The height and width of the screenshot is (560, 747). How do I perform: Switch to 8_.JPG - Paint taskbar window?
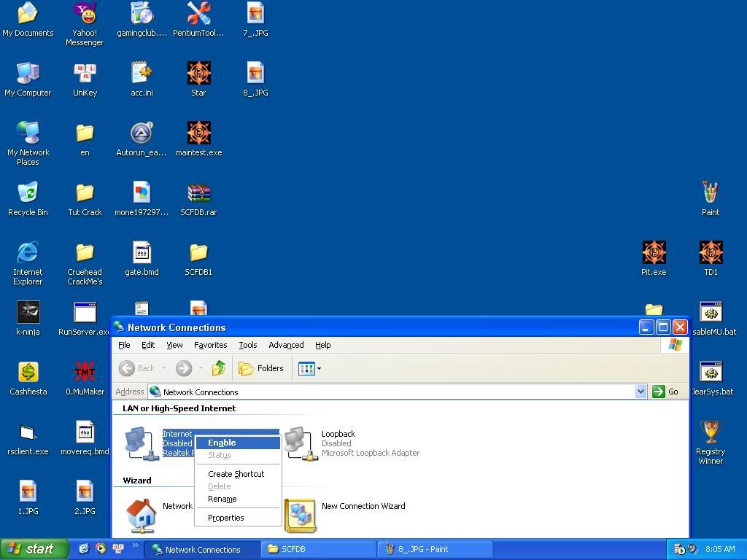(x=435, y=549)
